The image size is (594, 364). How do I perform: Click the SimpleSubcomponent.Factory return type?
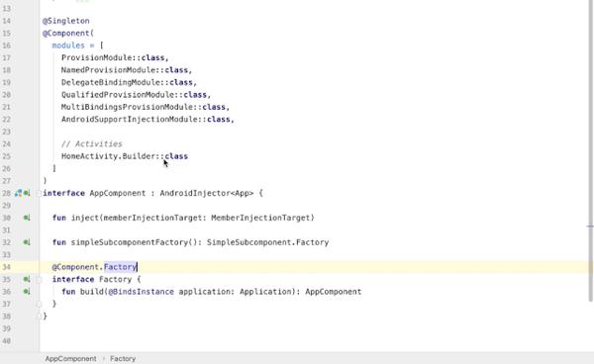(x=267, y=242)
